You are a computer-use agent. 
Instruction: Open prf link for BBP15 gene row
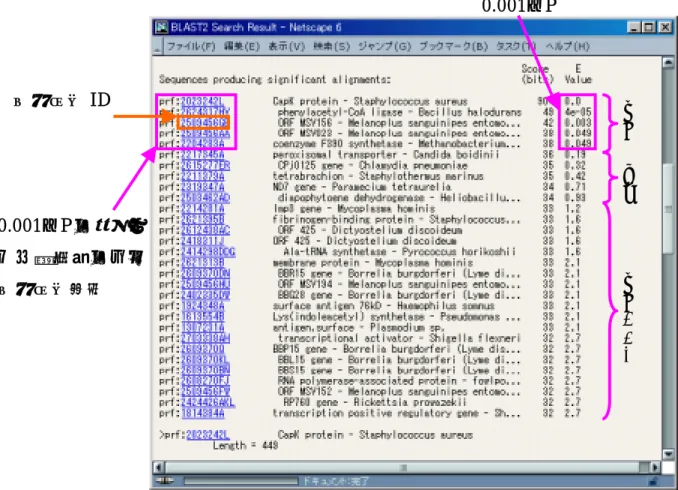(202, 349)
